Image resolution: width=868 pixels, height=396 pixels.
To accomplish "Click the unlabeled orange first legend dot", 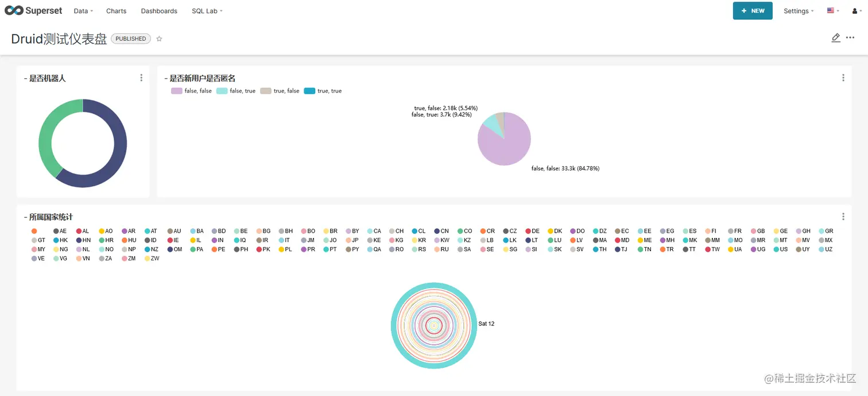I will coord(34,231).
